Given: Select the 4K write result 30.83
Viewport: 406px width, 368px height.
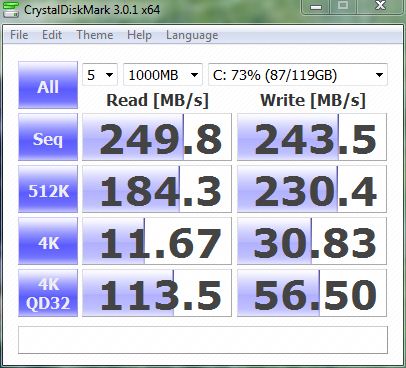Looking at the screenshot, I should coord(312,241).
